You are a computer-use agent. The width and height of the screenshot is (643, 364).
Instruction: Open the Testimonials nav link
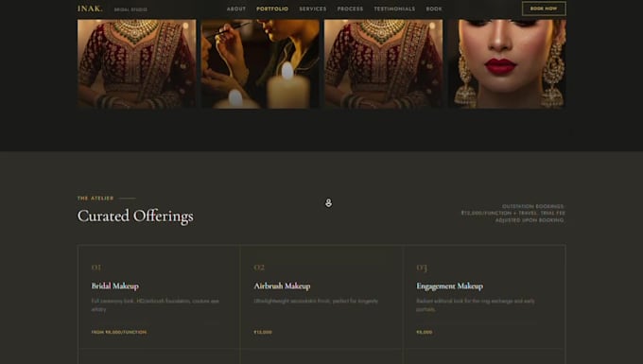pos(394,9)
